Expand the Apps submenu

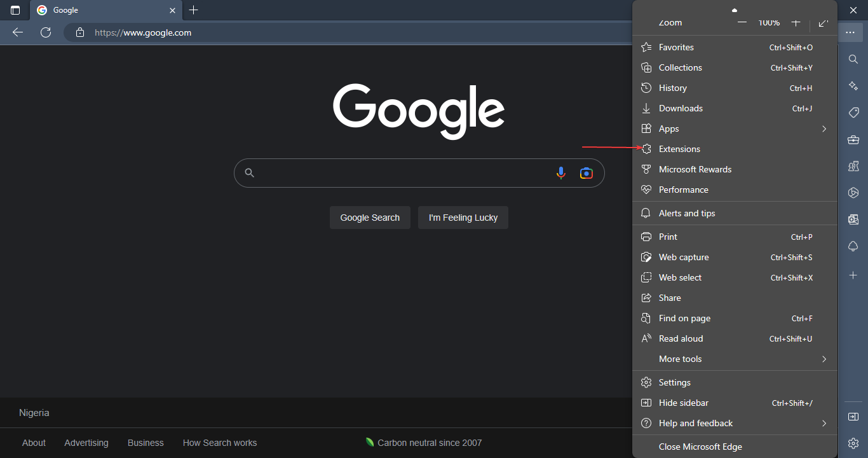pyautogui.click(x=735, y=128)
